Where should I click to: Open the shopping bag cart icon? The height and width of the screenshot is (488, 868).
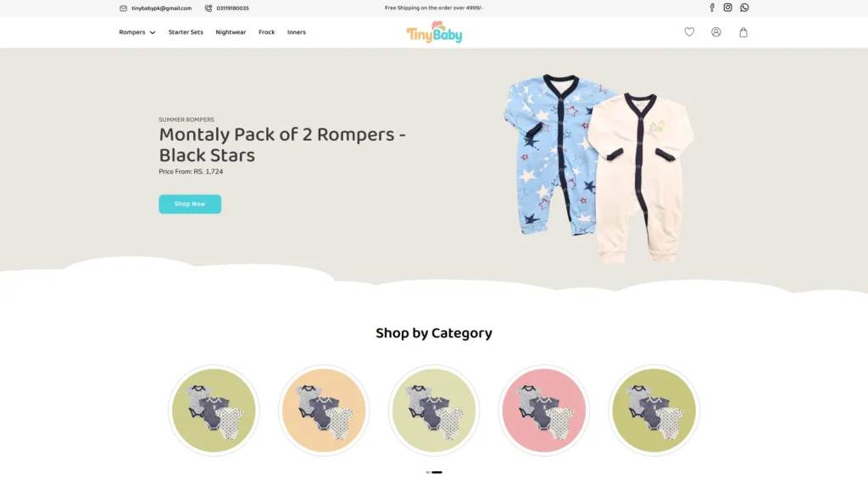click(x=743, y=32)
